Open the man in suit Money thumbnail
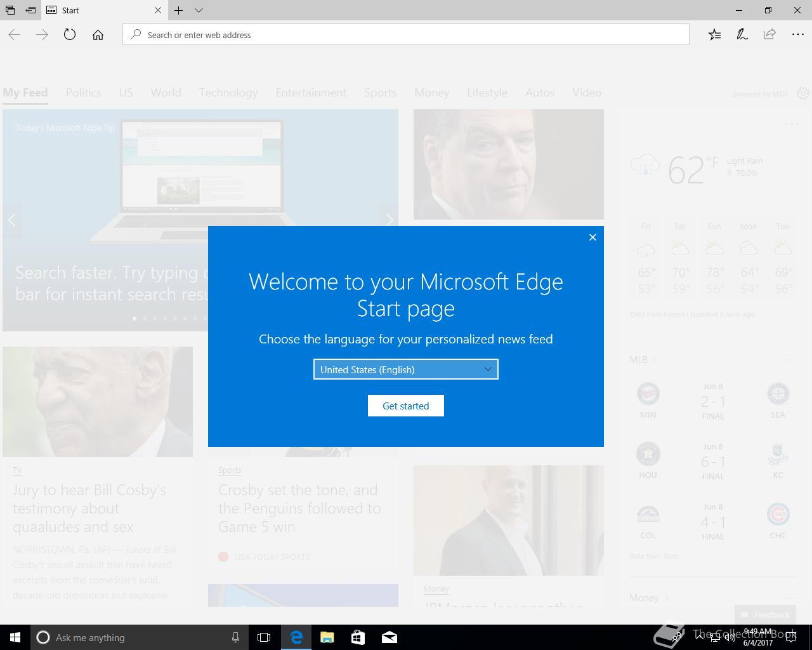The width and height of the screenshot is (812, 650). pyautogui.click(x=509, y=521)
